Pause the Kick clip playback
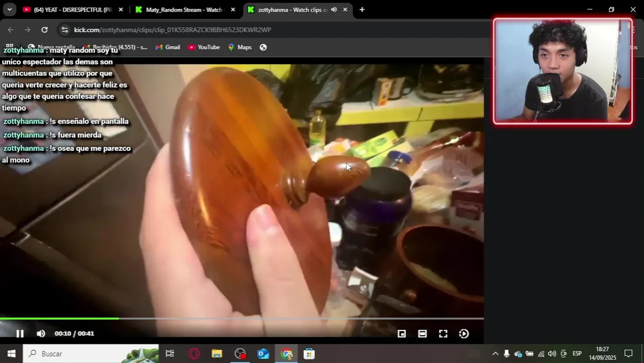The height and width of the screenshot is (363, 644). click(x=20, y=333)
